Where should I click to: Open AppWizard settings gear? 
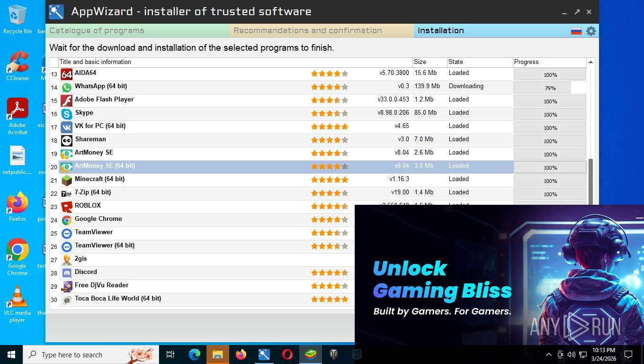[x=591, y=31]
